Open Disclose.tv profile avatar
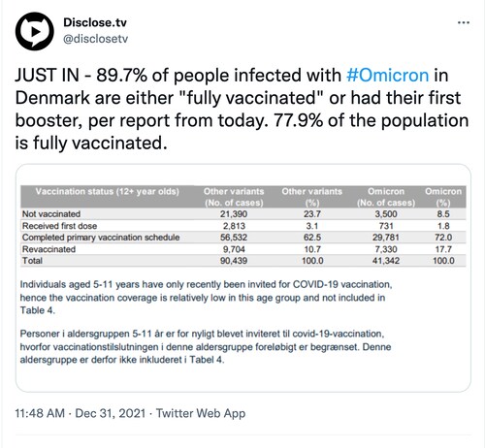Image resolution: width=485 pixels, height=448 pixels. (x=34, y=31)
